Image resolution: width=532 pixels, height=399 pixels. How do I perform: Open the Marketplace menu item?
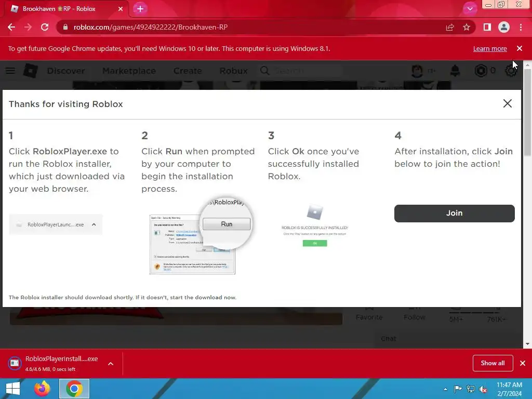tap(129, 71)
